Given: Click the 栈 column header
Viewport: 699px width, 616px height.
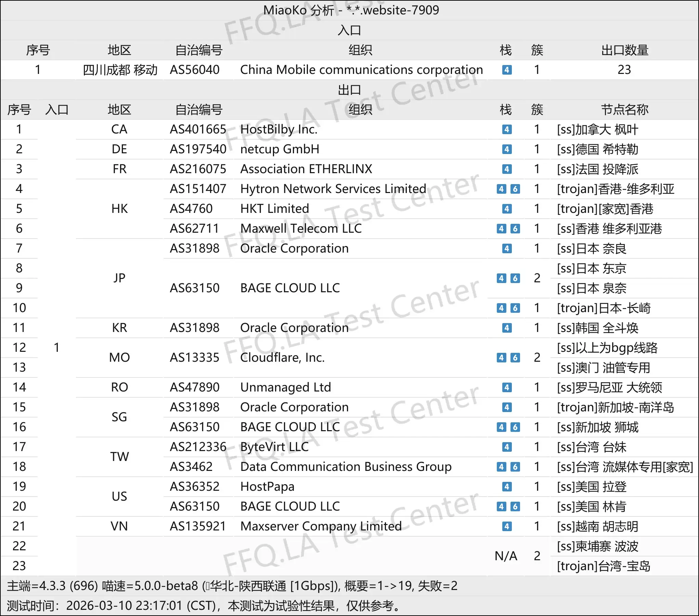Looking at the screenshot, I should [x=506, y=110].
